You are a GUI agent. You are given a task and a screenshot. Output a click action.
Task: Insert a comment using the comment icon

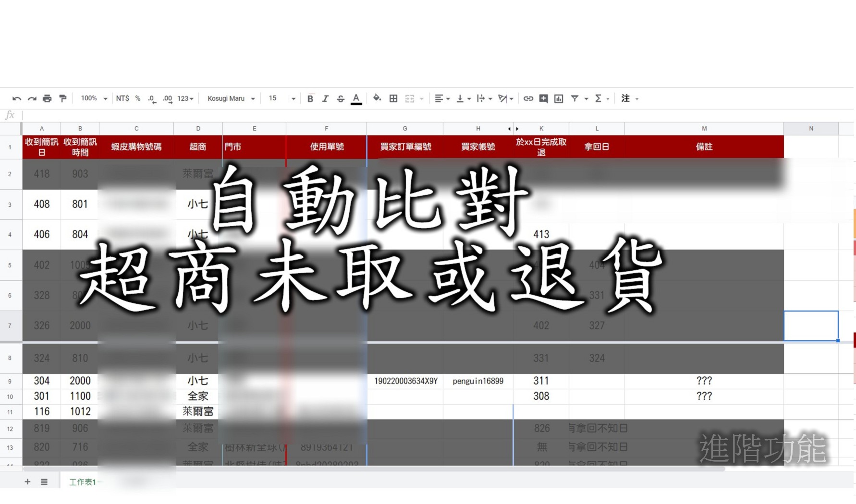click(x=543, y=98)
